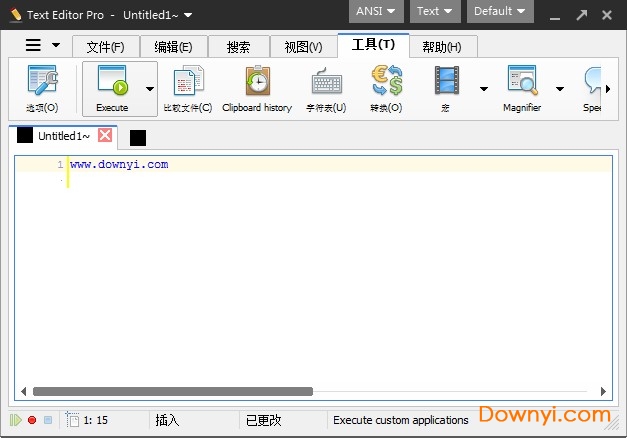627x438 pixels.
Task: Show more ribbon tools with right arrow
Action: coord(608,89)
